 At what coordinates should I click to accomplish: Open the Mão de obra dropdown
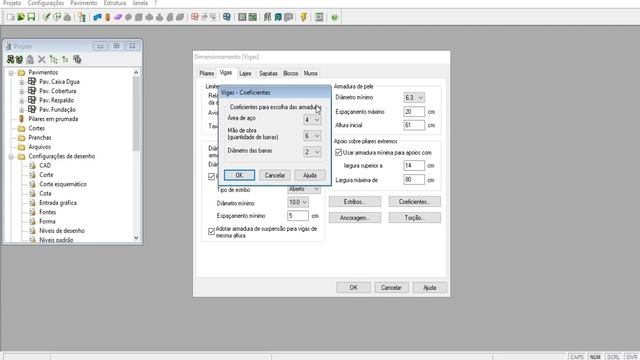pyautogui.click(x=312, y=136)
